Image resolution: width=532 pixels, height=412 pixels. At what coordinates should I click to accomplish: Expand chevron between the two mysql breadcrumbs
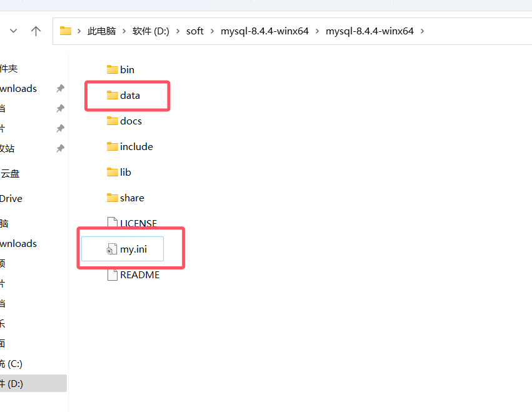[317, 31]
